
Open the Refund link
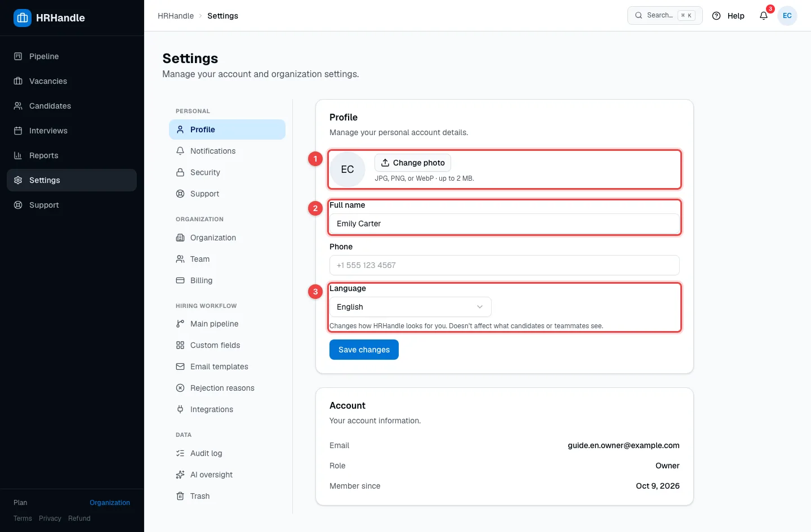[x=79, y=518]
